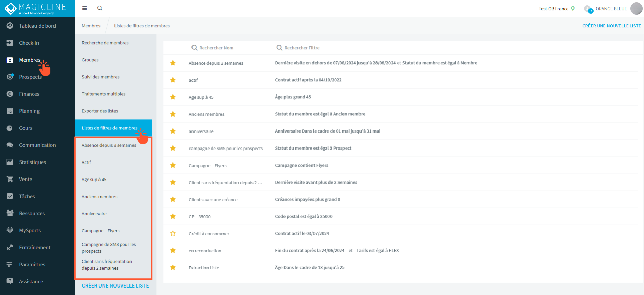Image resolution: width=644 pixels, height=295 pixels.
Task: Click the Paramètres sliders icon
Action: click(x=10, y=264)
